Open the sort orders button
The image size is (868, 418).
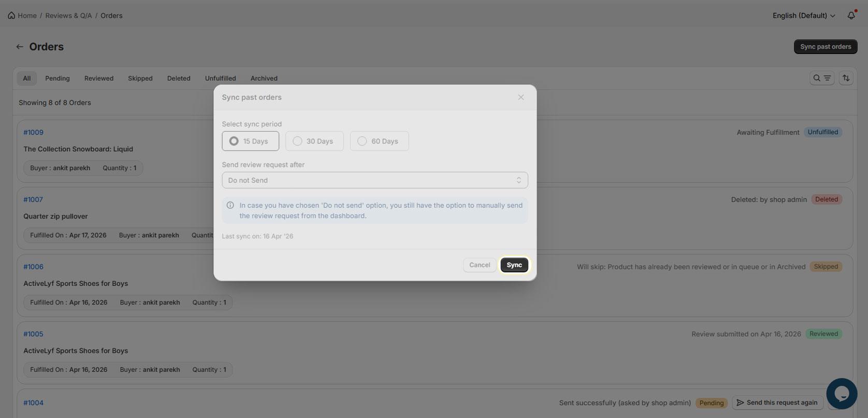[x=846, y=78]
